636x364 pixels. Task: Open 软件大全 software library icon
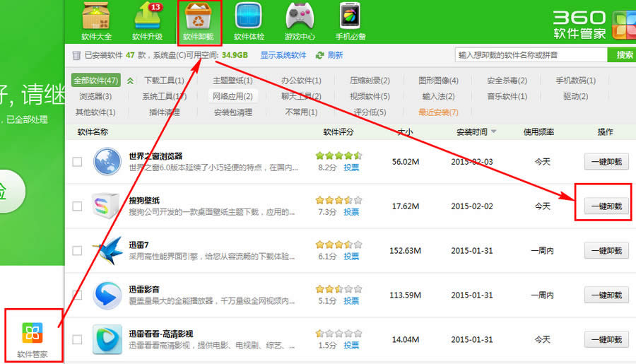(x=96, y=16)
